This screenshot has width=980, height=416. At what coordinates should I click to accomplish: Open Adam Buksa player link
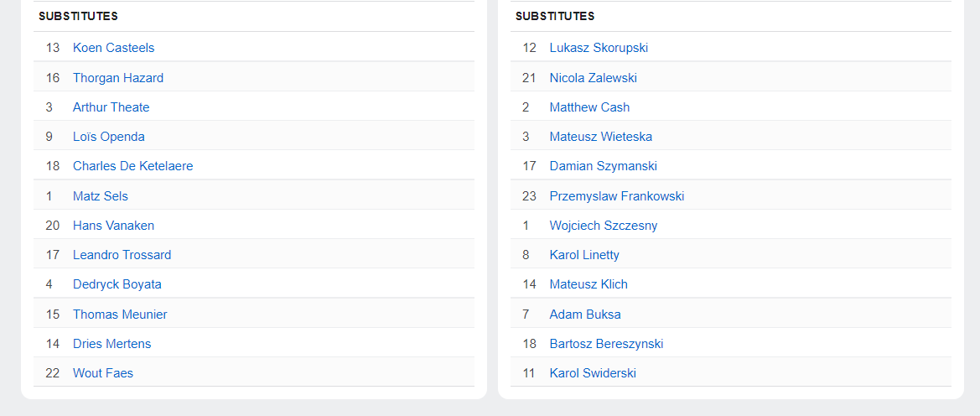pyautogui.click(x=585, y=315)
